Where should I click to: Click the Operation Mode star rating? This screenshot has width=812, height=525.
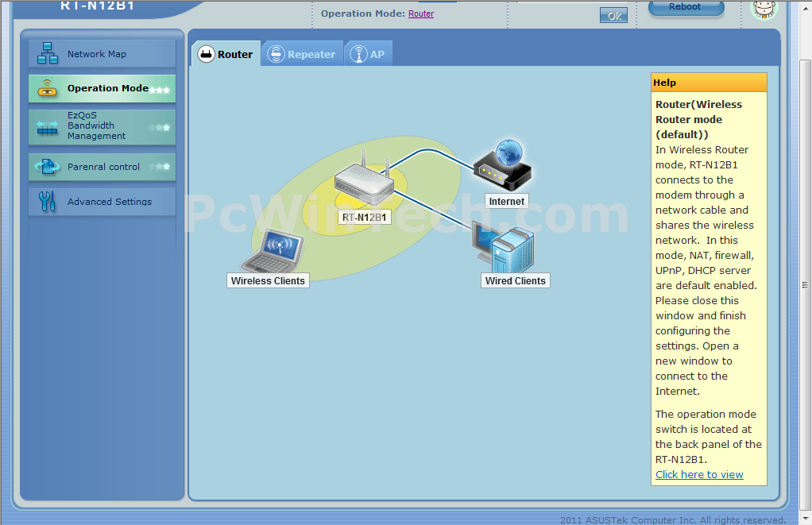point(160,90)
